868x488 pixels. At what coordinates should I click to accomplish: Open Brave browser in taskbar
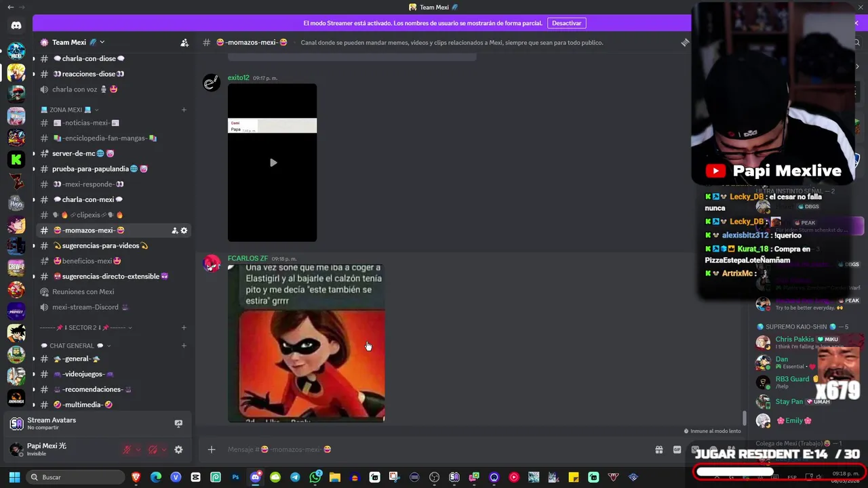coord(136,477)
